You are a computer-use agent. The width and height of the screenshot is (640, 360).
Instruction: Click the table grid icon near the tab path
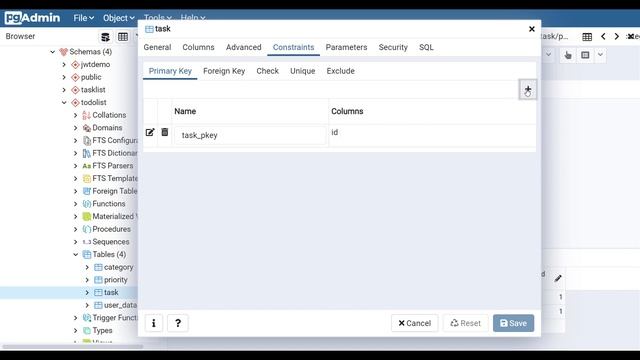pyautogui.click(x=587, y=37)
